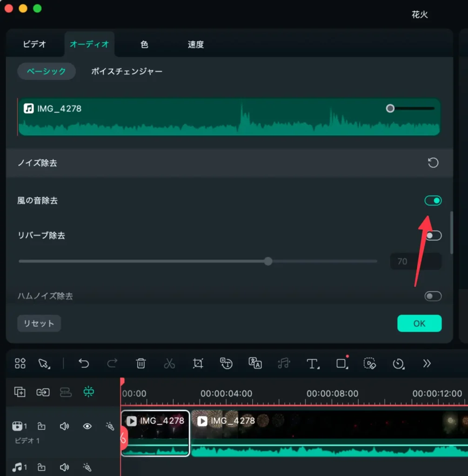This screenshot has height=476, width=468.
Task: Open the selection cursor tool dropdown
Action: tap(44, 364)
